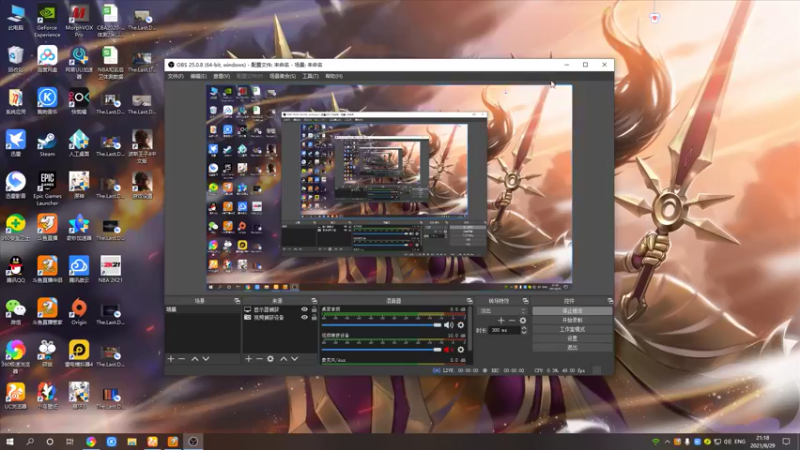
Task: Remove the scene transition with the minus icon
Action: pyautogui.click(x=512, y=320)
